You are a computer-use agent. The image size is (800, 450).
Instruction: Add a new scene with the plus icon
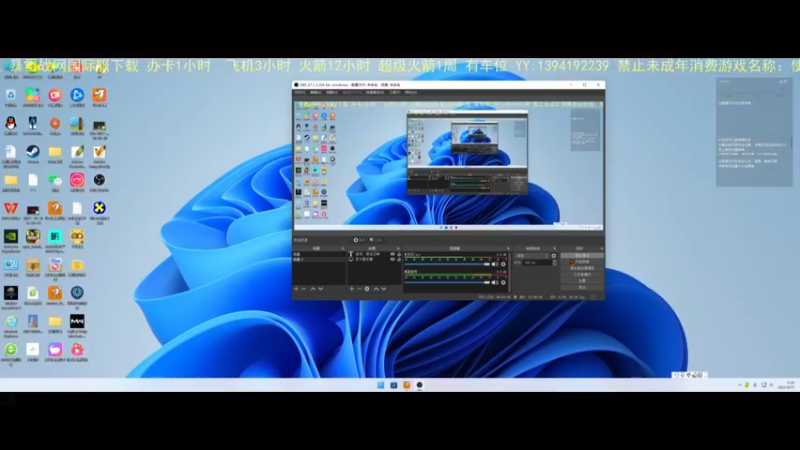[x=296, y=289]
